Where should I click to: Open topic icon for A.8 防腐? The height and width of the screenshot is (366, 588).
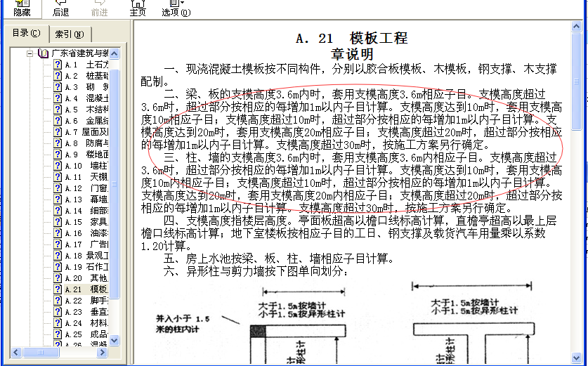coord(58,143)
